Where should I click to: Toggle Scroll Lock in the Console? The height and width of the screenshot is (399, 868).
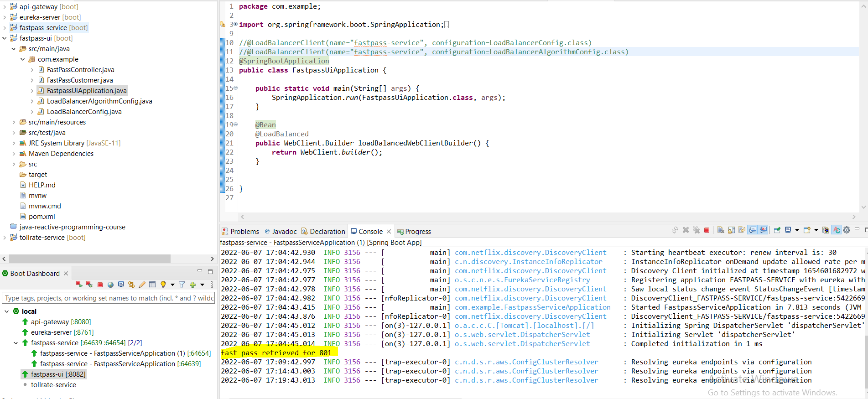pyautogui.click(x=732, y=230)
